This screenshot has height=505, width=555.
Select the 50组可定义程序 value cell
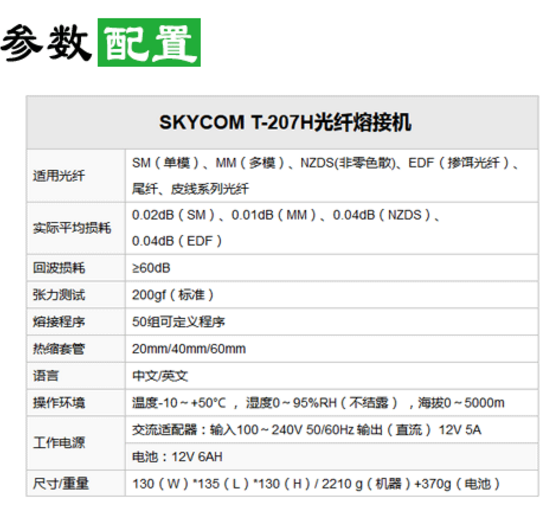click(x=332, y=322)
